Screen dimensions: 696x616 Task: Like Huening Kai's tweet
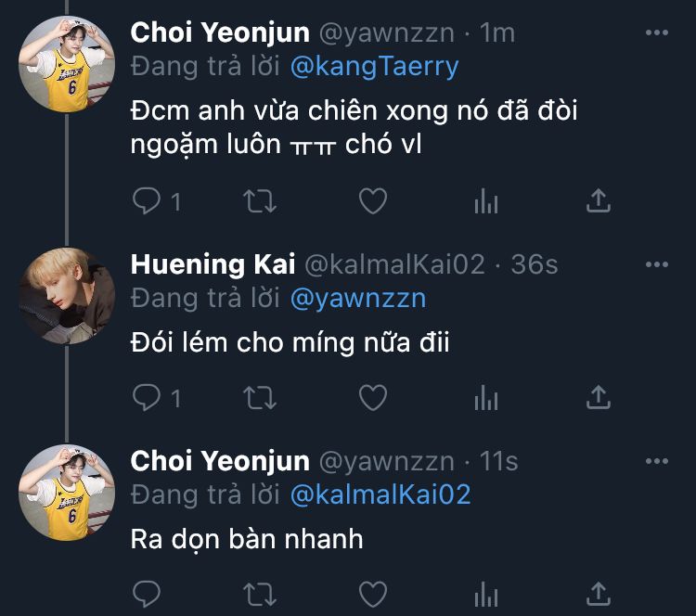pyautogui.click(x=372, y=398)
